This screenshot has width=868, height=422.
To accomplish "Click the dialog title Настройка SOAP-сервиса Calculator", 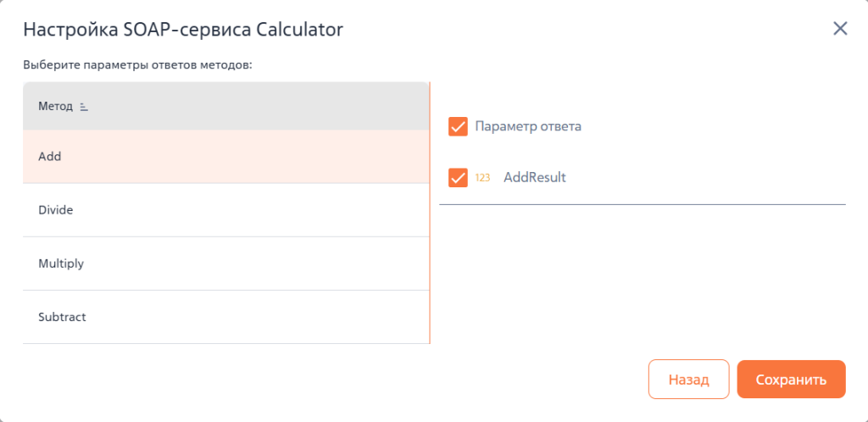I will coord(183,30).
